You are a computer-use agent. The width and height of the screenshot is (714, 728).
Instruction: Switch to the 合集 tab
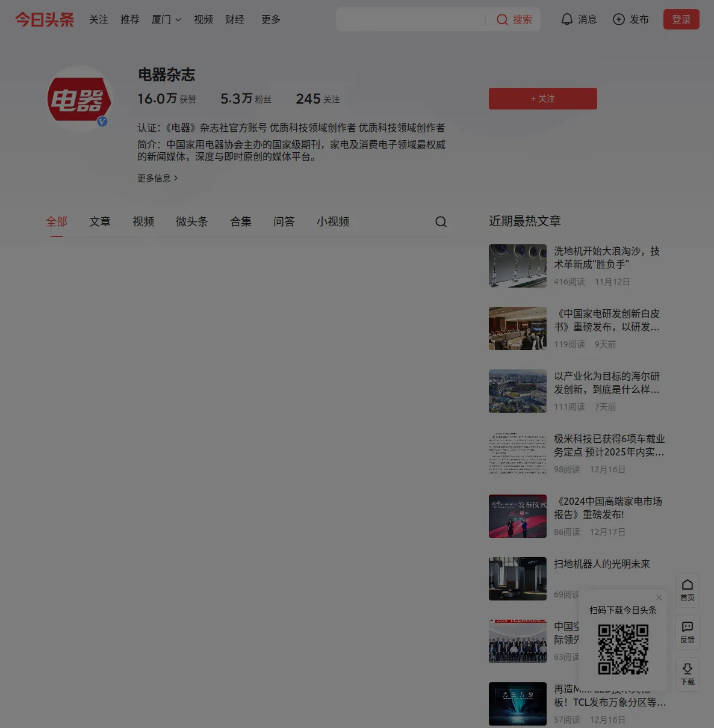click(x=241, y=222)
